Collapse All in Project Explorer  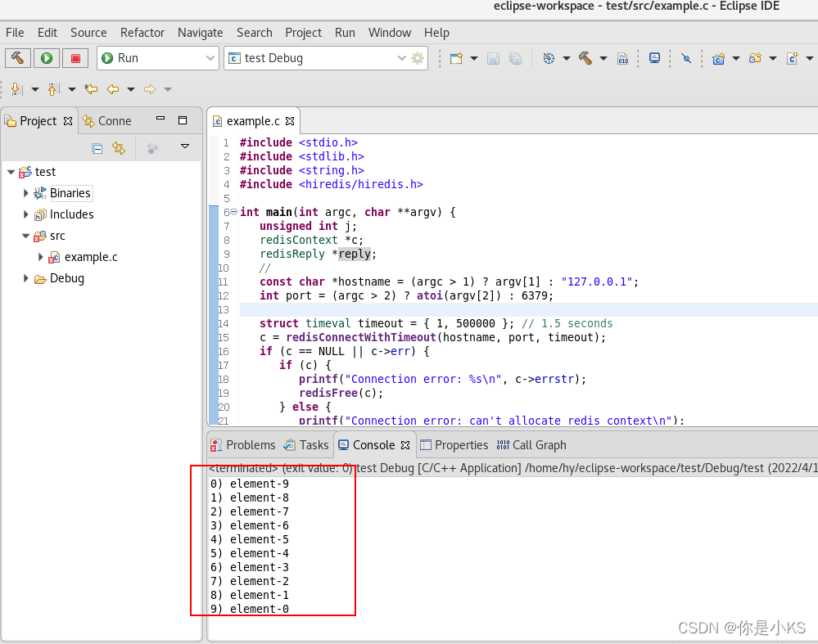tap(97, 149)
